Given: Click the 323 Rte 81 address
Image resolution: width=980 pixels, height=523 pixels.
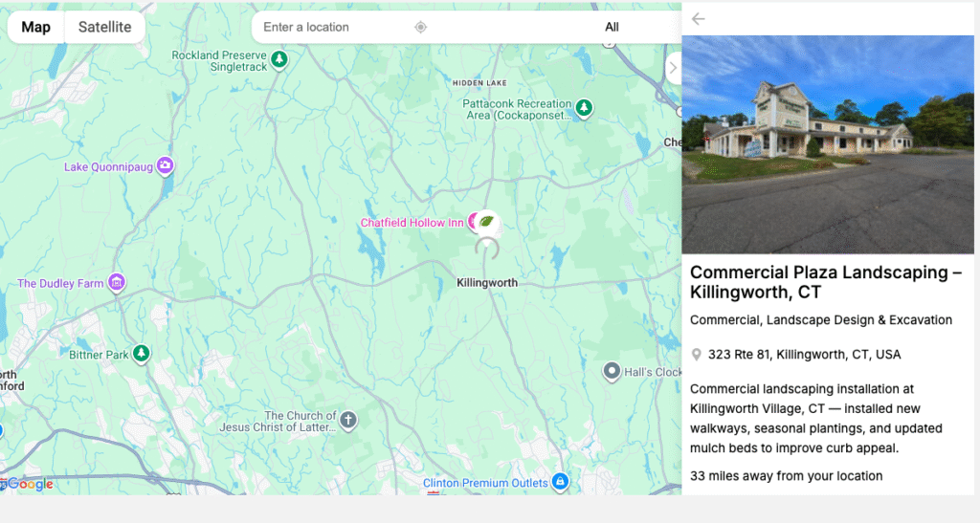Looking at the screenshot, I should click(804, 355).
